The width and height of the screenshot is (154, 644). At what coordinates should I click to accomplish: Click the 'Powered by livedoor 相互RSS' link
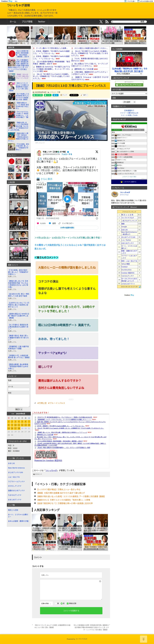[x=48, y=460]
